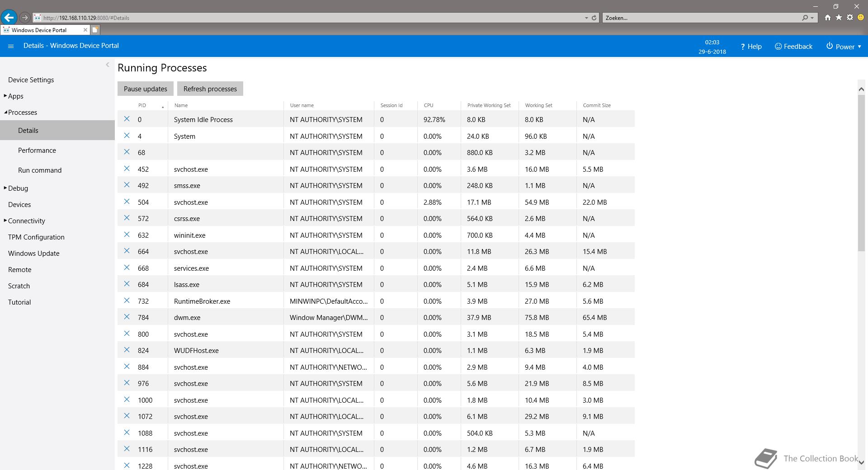End services.exe using its X icon
The height and width of the screenshot is (470, 868).
click(x=127, y=268)
